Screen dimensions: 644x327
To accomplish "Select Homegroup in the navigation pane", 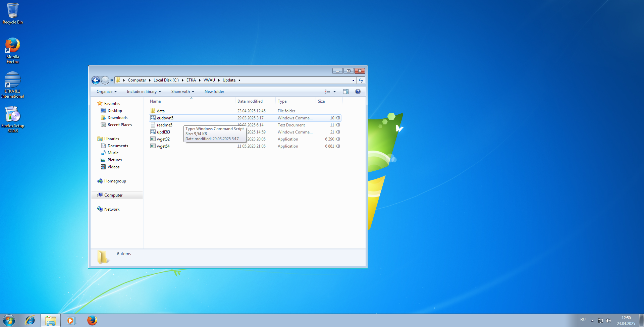I will 115,181.
